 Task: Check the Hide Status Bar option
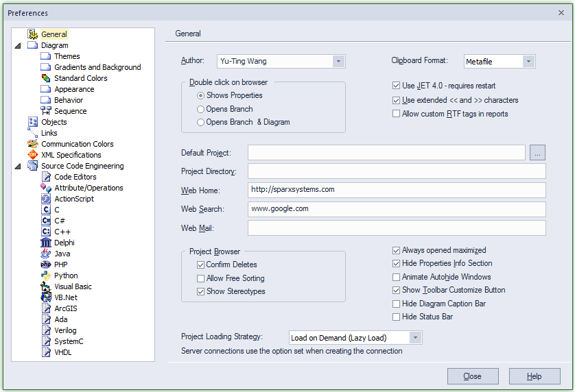click(396, 317)
